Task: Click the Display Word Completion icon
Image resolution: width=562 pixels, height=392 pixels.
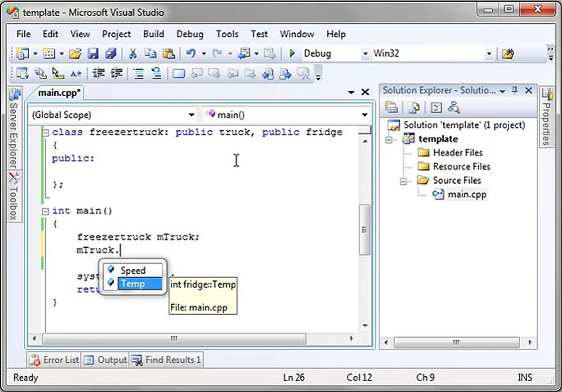Action: 76,73
